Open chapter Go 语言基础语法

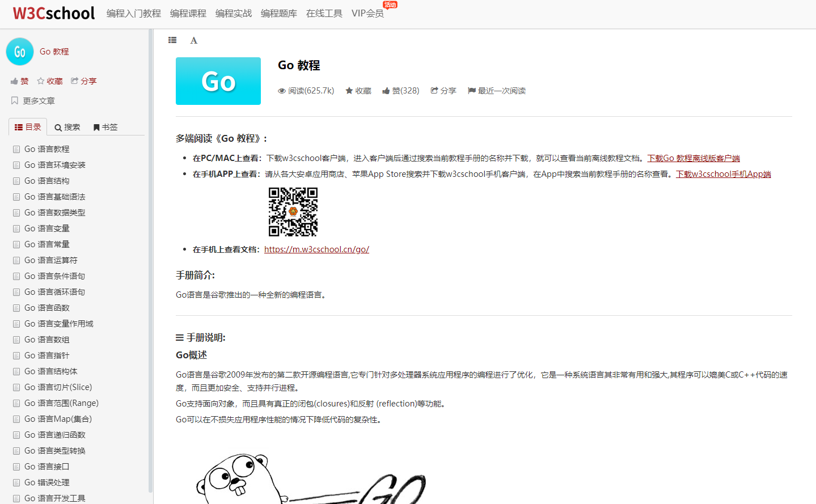coord(55,197)
